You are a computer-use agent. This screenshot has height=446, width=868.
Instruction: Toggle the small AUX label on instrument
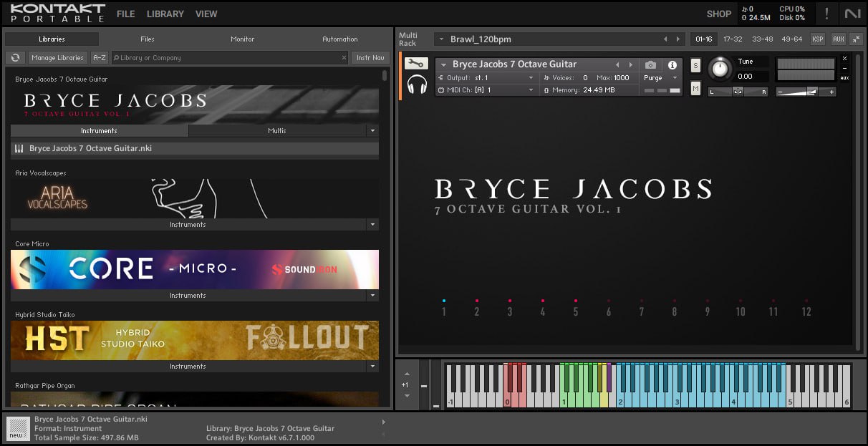point(844,78)
